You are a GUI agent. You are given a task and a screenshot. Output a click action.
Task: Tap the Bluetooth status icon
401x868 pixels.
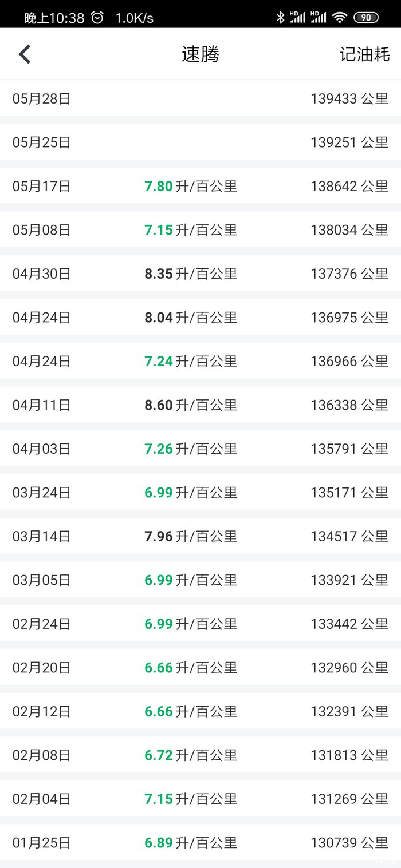(280, 17)
